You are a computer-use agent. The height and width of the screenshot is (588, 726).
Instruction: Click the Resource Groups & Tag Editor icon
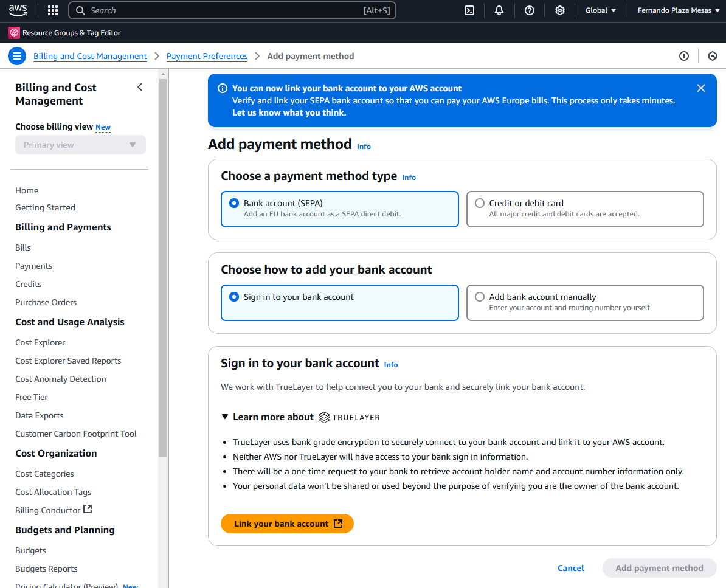14,33
